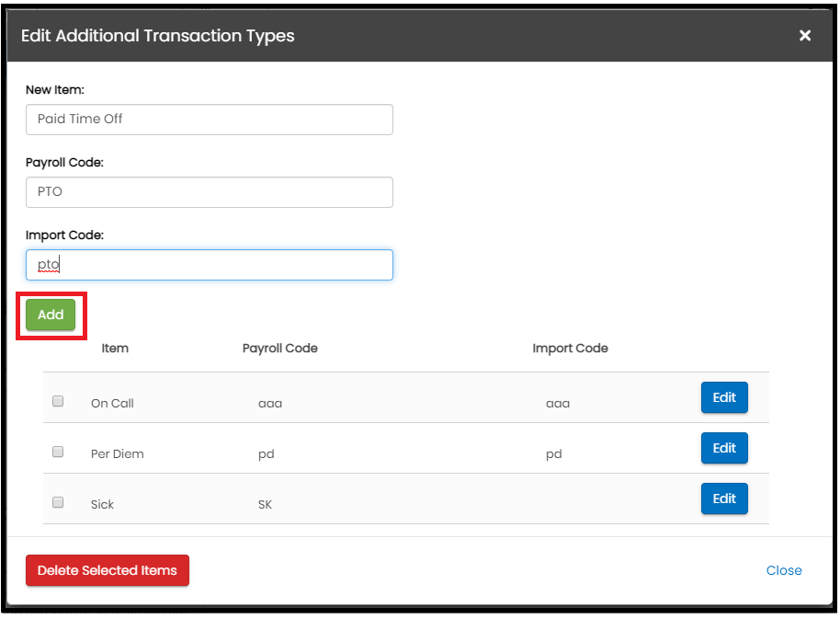Edit the Per Diem item
Image resolution: width=840 pixels, height=619 pixels.
(x=724, y=448)
